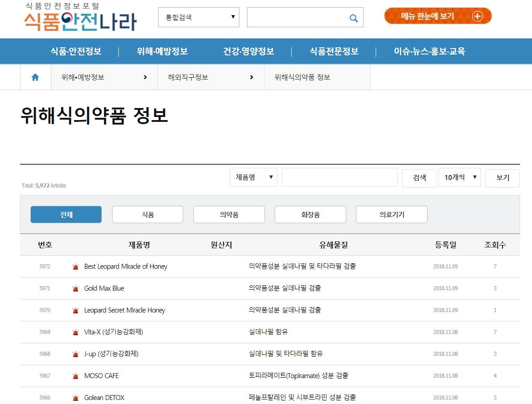Select the 전체 category tab
The width and height of the screenshot is (532, 404).
(66, 214)
